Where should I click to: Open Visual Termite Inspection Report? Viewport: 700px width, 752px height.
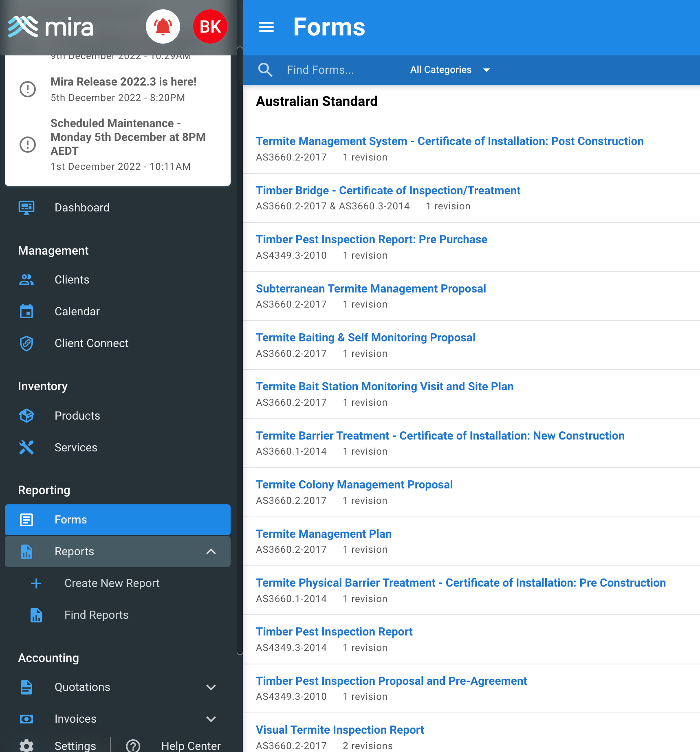coord(340,730)
